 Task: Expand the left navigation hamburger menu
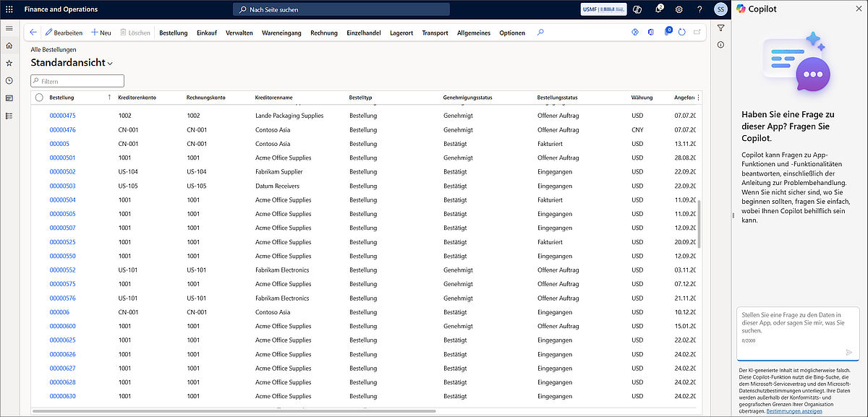pos(9,27)
